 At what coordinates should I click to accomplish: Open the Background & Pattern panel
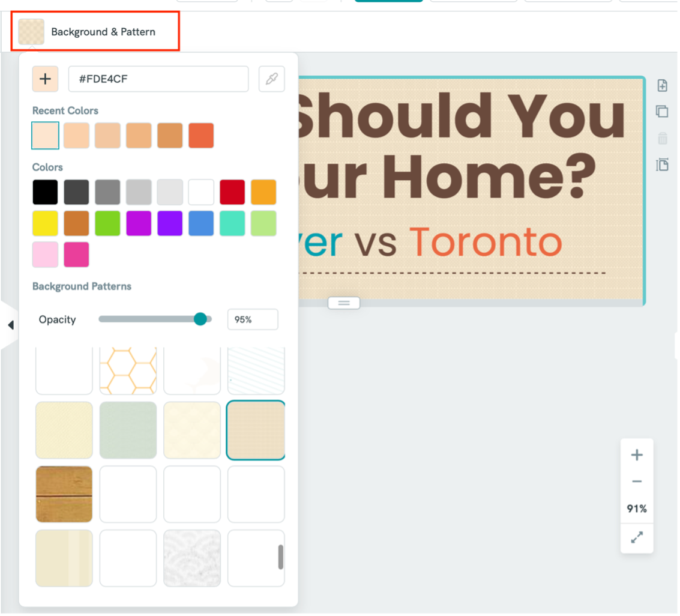click(x=95, y=32)
